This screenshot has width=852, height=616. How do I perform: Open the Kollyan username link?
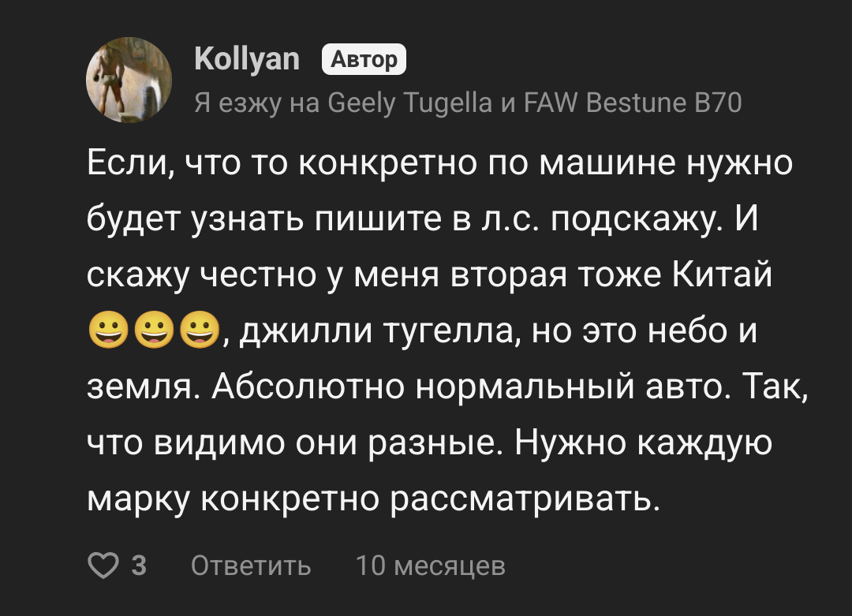pos(247,58)
